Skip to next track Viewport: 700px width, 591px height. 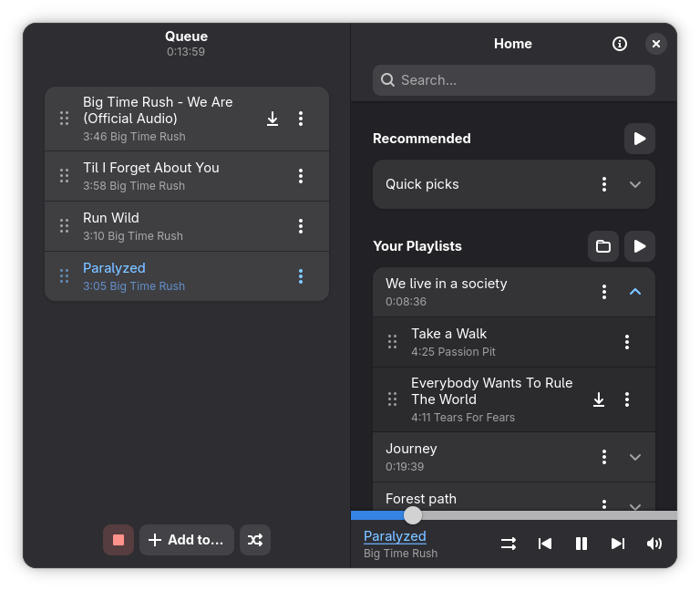click(x=618, y=544)
